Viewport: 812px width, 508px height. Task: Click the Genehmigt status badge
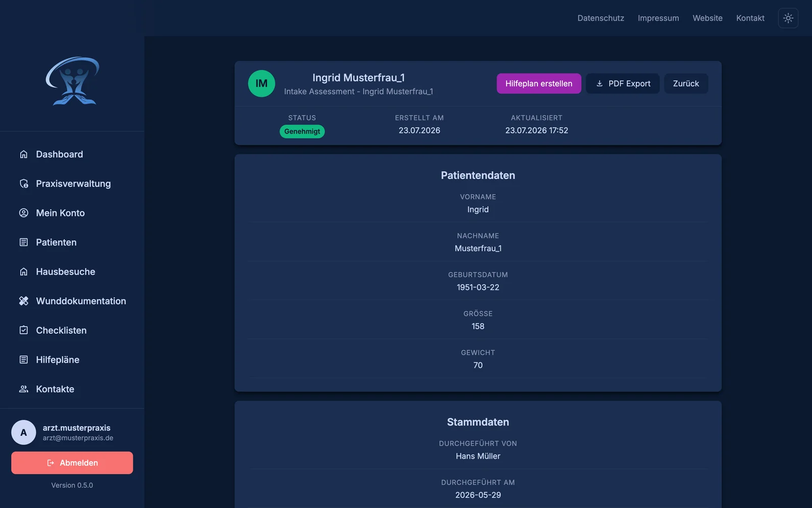coord(302,132)
